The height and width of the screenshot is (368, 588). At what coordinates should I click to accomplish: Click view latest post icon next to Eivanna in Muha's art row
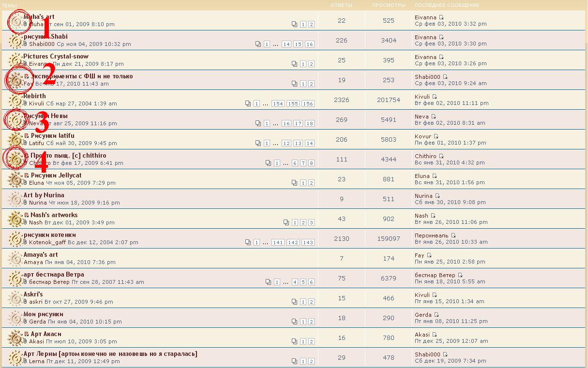441,17
